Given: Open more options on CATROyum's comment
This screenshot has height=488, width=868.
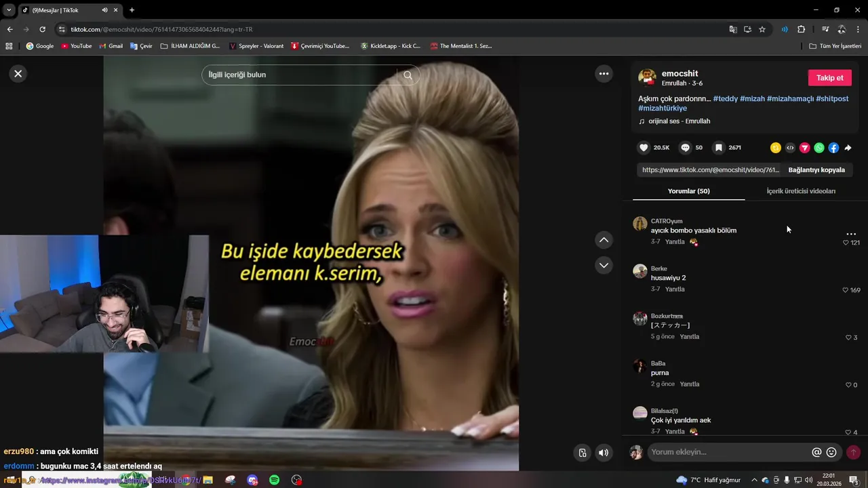Looking at the screenshot, I should pyautogui.click(x=851, y=234).
